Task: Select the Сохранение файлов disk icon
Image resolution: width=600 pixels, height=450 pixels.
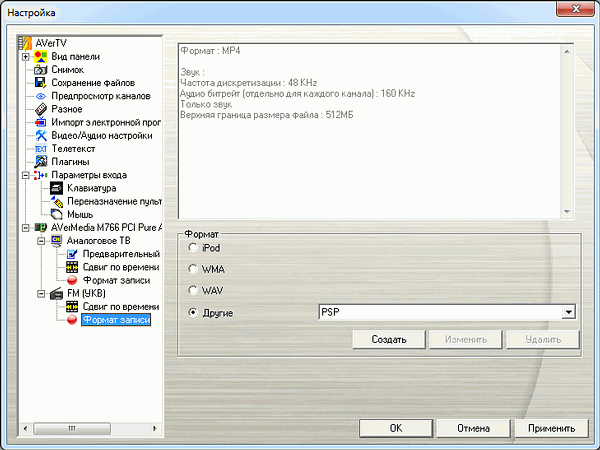Action: (x=41, y=83)
